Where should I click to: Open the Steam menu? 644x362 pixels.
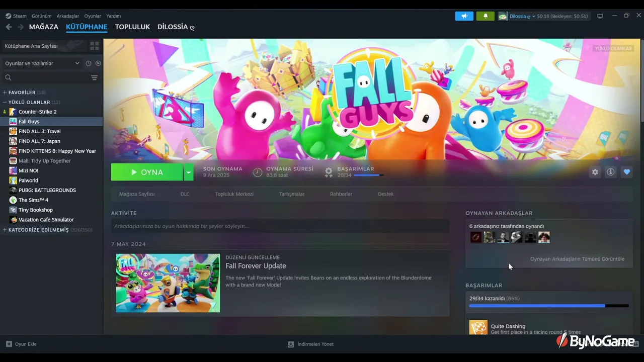[x=16, y=16]
